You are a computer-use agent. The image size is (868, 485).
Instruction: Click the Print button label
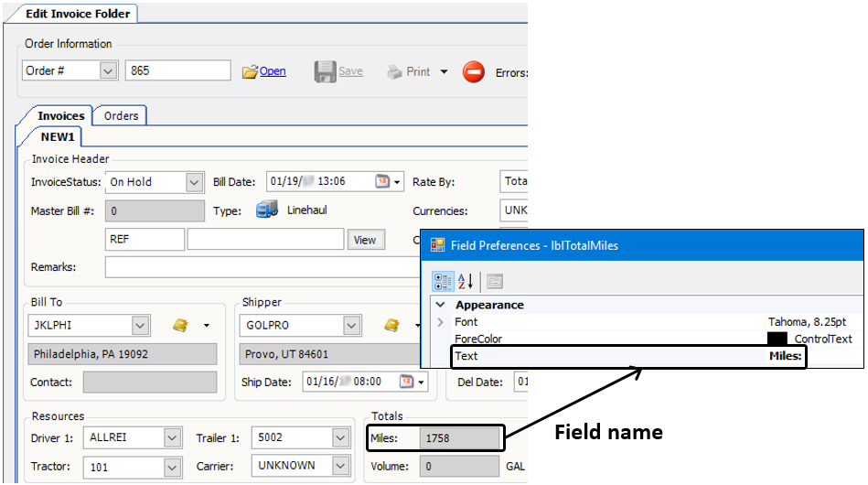(418, 72)
